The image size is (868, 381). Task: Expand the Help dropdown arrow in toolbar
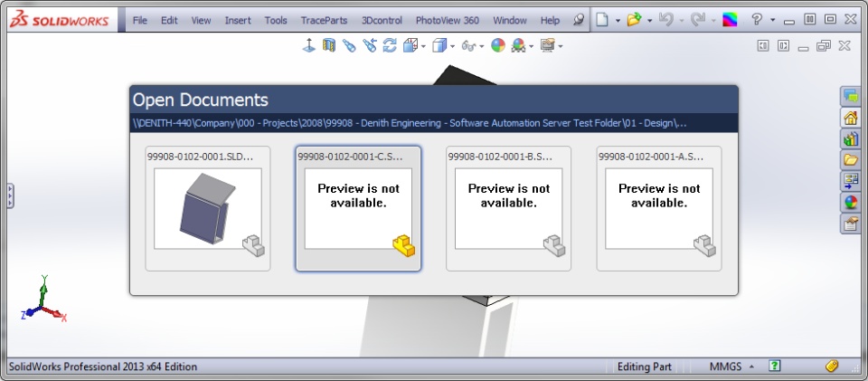point(773,21)
